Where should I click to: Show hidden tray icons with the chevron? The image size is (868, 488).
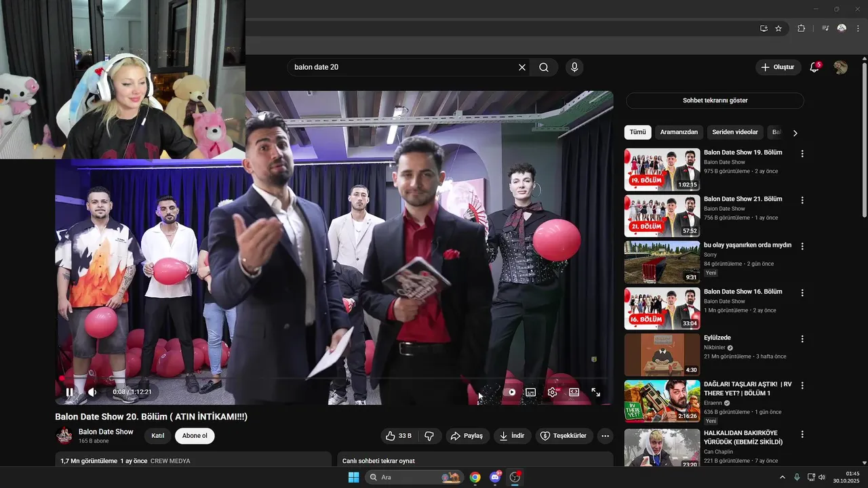[782, 477]
